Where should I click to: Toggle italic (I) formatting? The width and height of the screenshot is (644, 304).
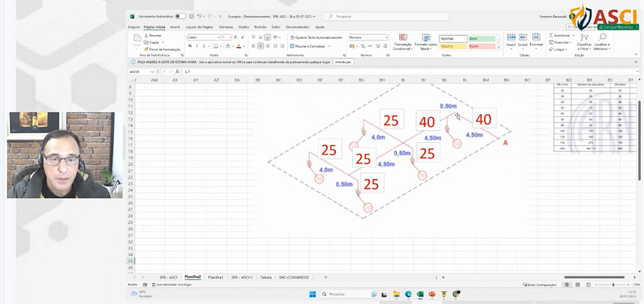197,46
